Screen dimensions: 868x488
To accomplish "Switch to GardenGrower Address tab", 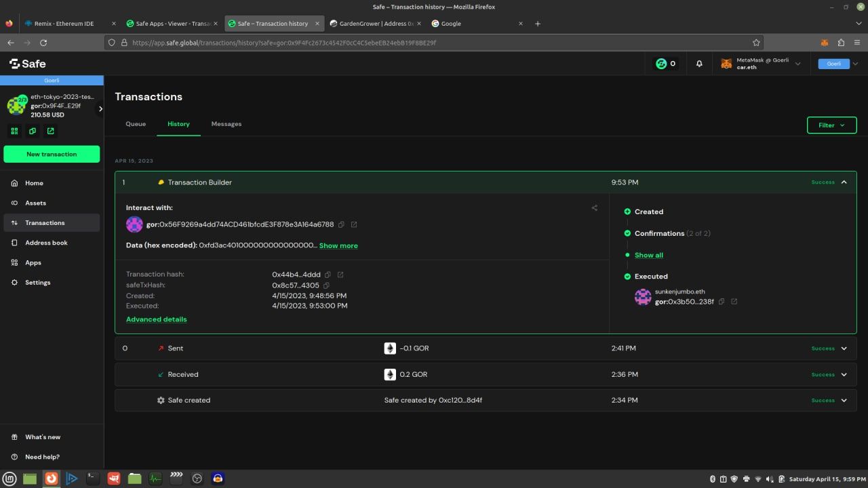I will (376, 23).
